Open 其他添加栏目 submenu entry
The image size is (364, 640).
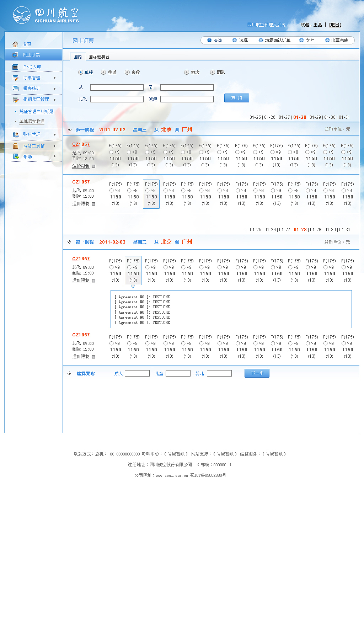(x=32, y=122)
